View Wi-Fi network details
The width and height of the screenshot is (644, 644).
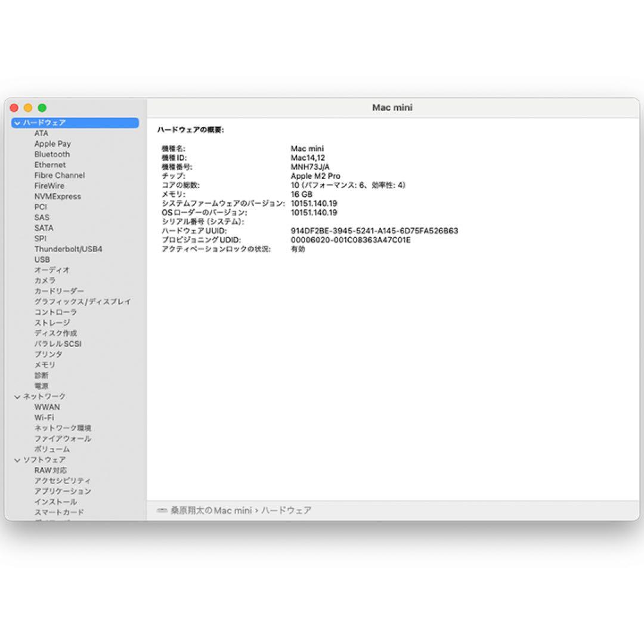click(45, 417)
